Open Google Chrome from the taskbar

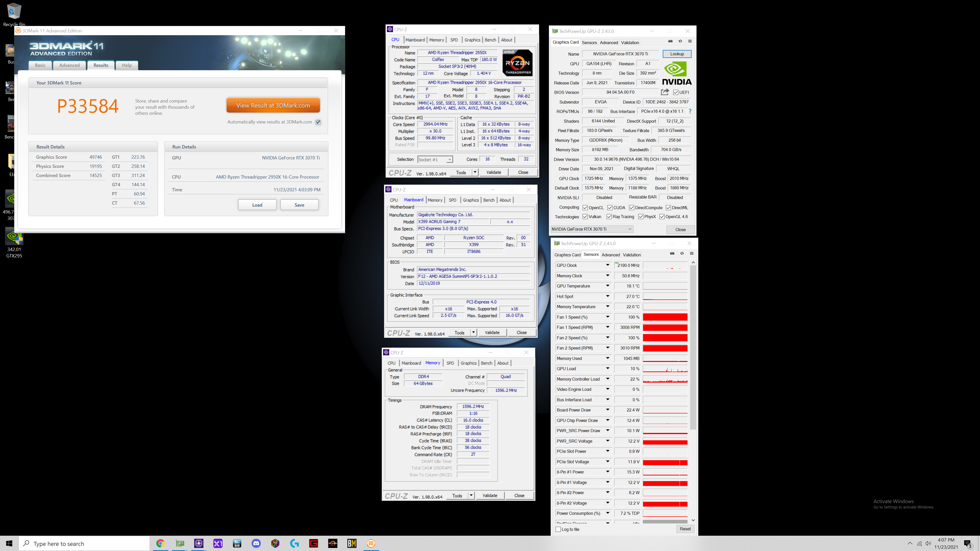tap(160, 543)
